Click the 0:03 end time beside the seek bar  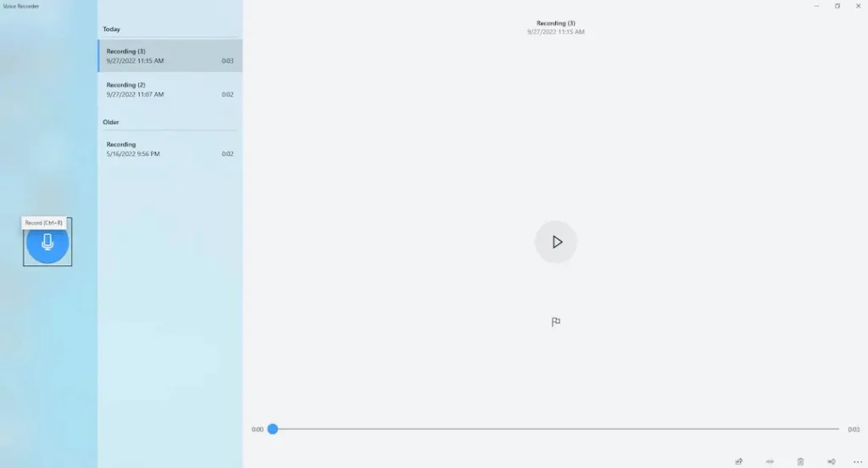(x=854, y=430)
